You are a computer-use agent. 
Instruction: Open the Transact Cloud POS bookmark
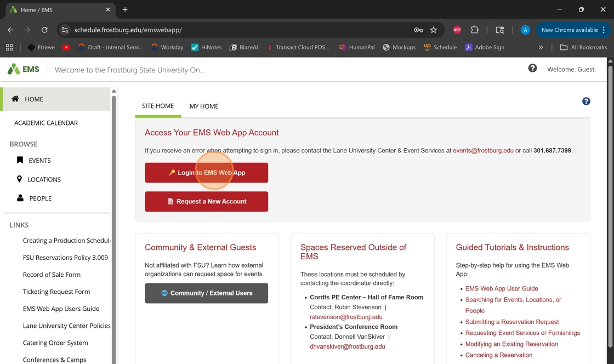(x=298, y=47)
